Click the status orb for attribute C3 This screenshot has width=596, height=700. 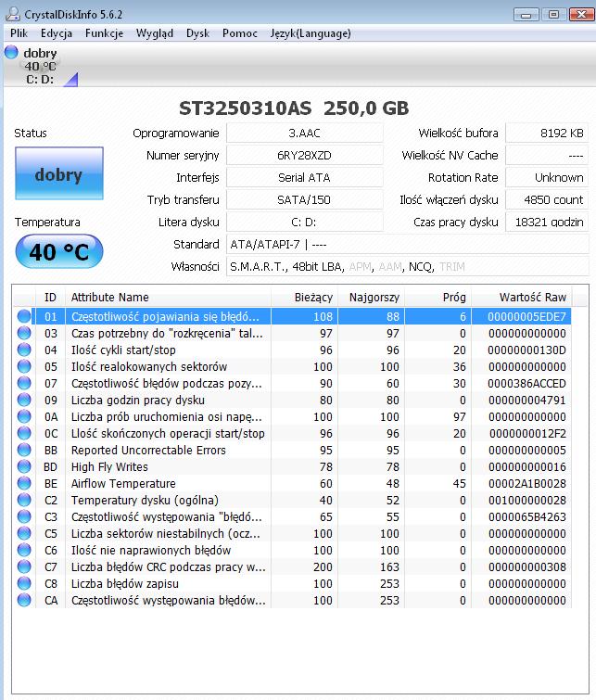[24, 517]
